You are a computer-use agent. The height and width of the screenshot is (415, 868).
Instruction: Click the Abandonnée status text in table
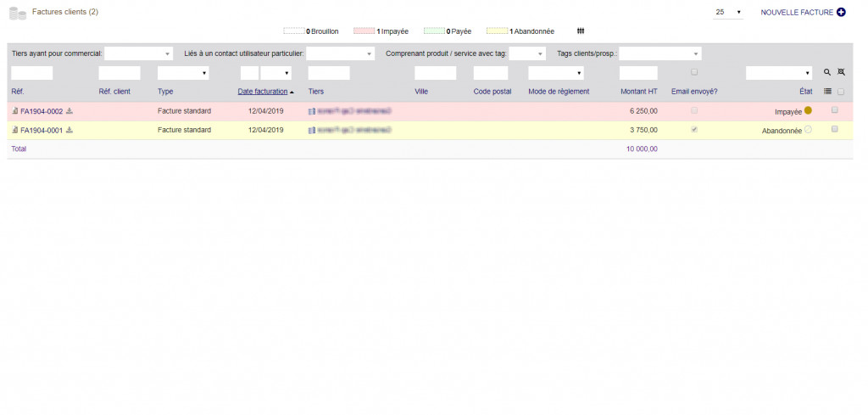click(782, 132)
